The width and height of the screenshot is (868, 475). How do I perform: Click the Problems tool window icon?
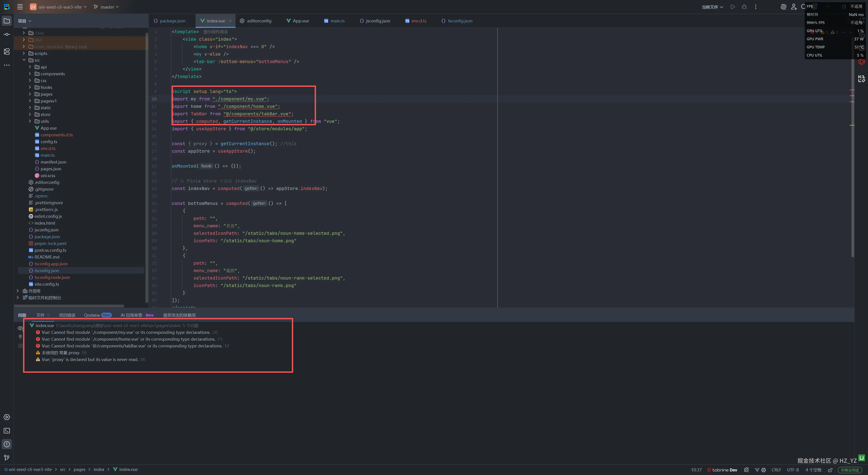[7, 444]
